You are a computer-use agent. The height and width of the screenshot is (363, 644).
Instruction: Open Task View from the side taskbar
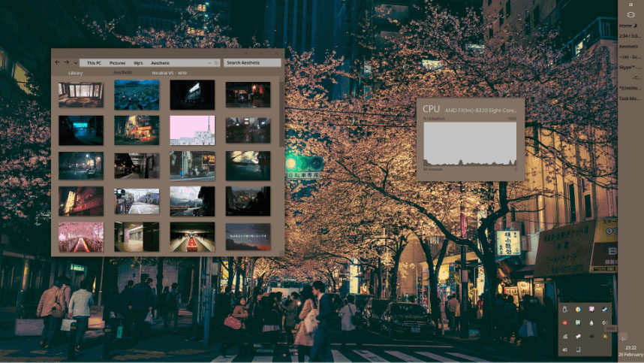(x=630, y=15)
